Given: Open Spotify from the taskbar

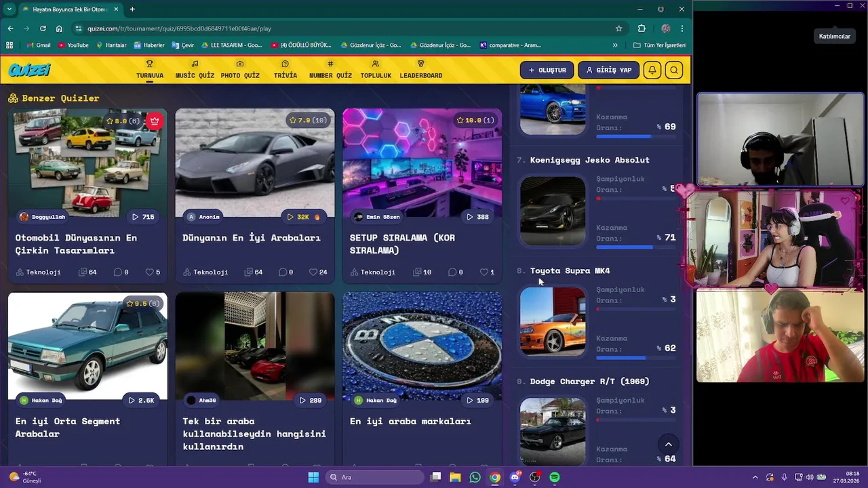Looking at the screenshot, I should point(555,477).
